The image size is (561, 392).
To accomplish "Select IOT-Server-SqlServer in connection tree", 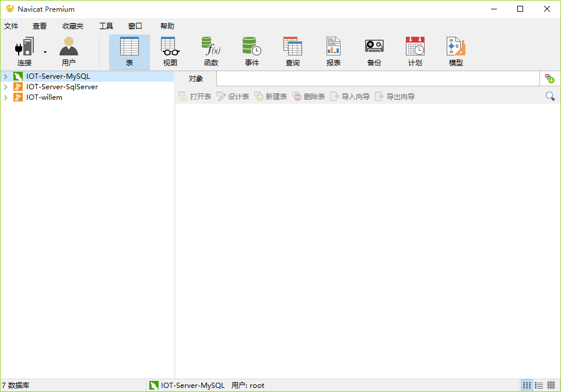I will (x=62, y=87).
